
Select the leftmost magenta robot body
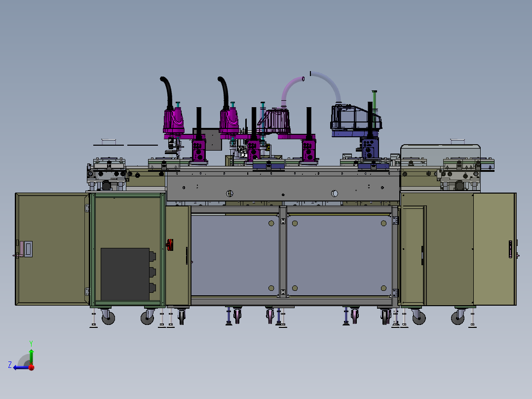click(x=174, y=121)
